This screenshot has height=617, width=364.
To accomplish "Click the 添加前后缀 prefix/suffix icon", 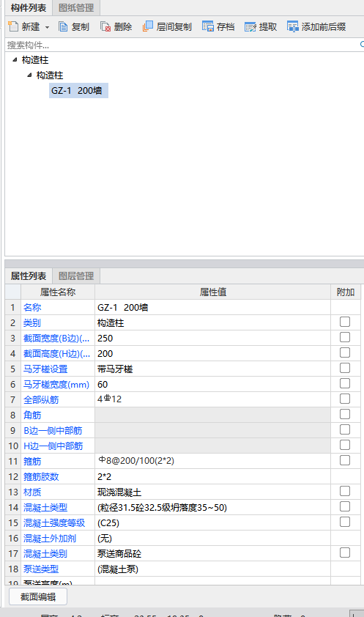I will 293,26.
